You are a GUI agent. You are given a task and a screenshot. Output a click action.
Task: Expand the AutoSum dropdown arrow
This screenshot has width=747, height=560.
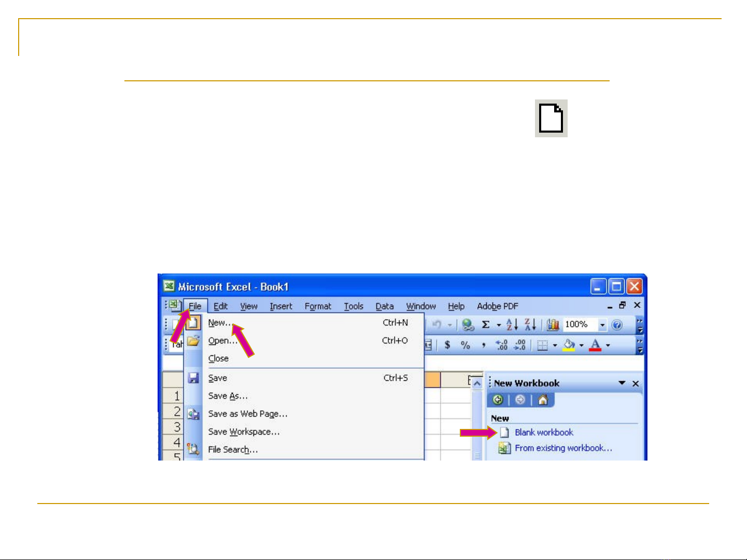(x=499, y=325)
